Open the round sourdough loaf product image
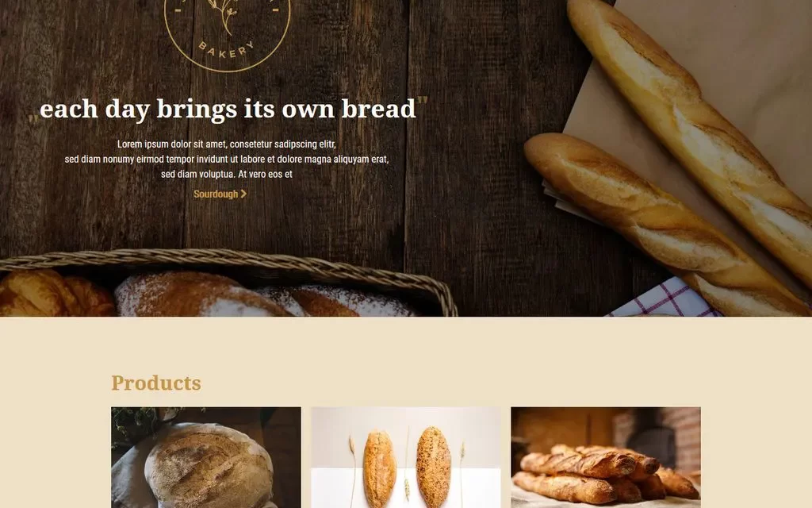The image size is (812, 508). (206, 457)
